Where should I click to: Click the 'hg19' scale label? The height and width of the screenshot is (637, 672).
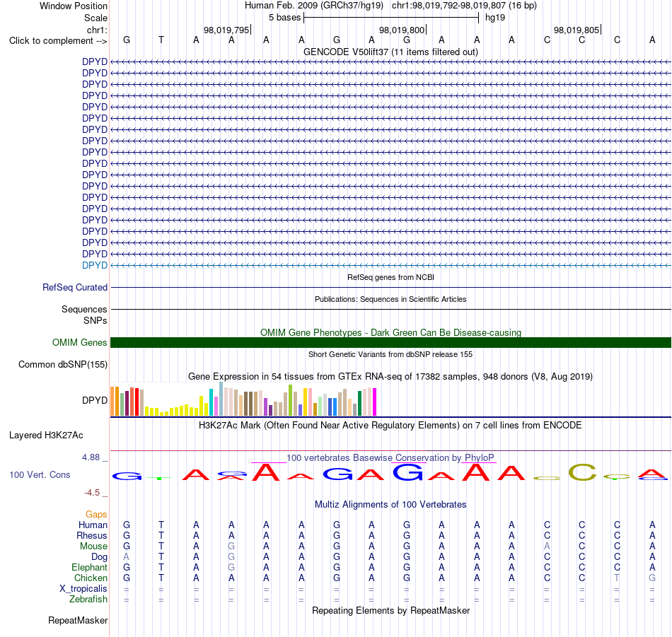495,18
